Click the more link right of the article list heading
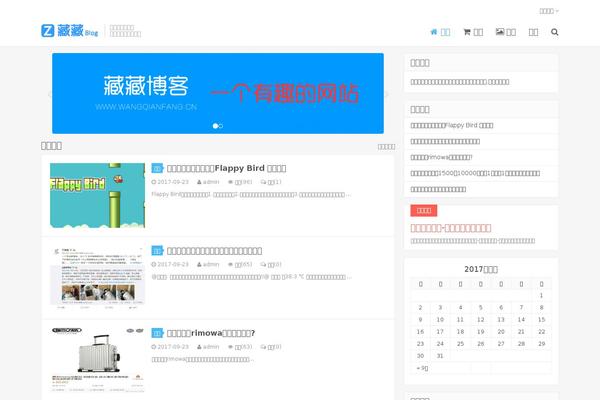Viewport: 600px width, 400px height. (386, 147)
